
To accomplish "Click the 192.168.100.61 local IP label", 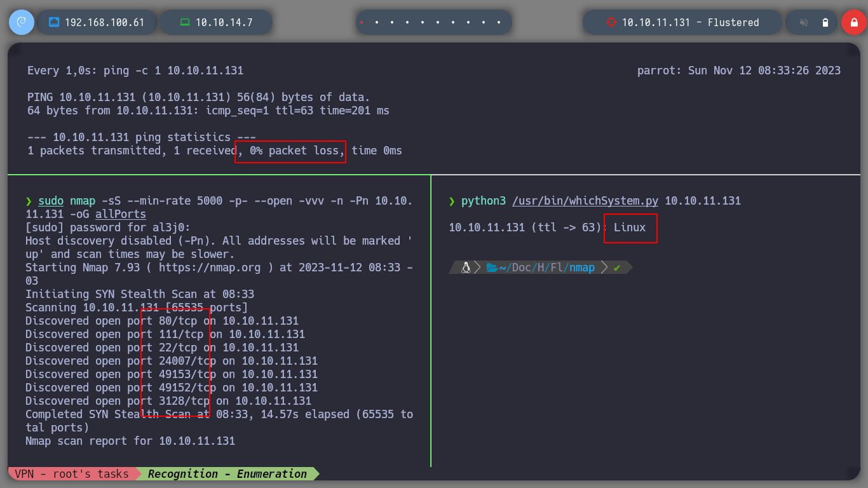I will tap(104, 22).
